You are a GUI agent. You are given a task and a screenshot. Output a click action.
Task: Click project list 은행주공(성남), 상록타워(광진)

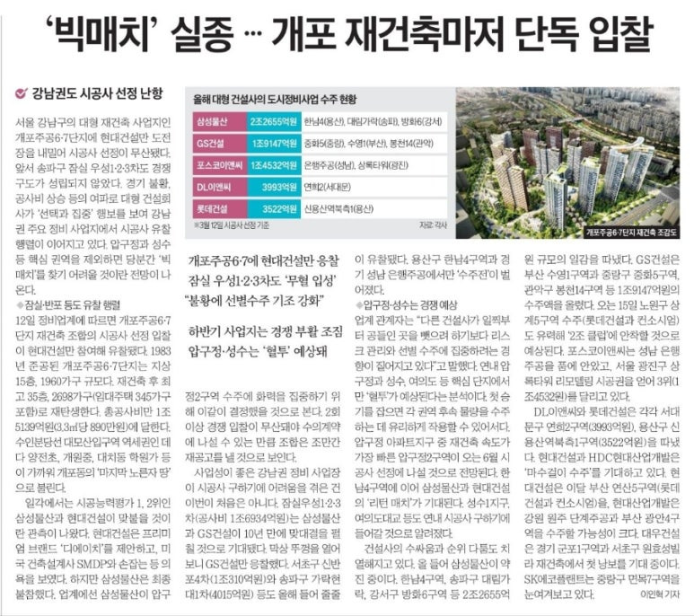(356, 165)
